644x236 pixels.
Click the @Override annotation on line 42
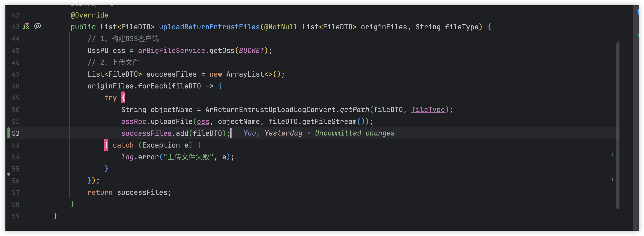89,15
